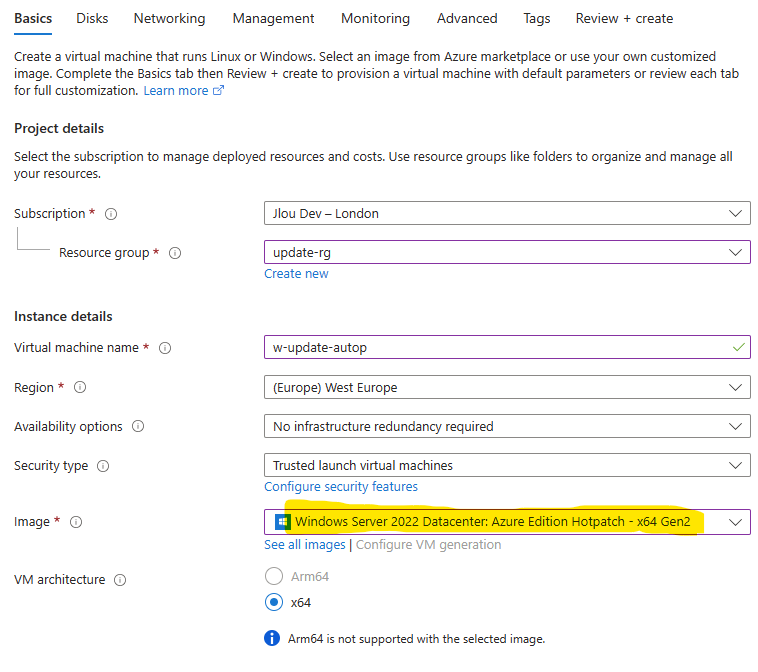This screenshot has width=758, height=672.
Task: Open the Networking tab
Action: [x=169, y=18]
